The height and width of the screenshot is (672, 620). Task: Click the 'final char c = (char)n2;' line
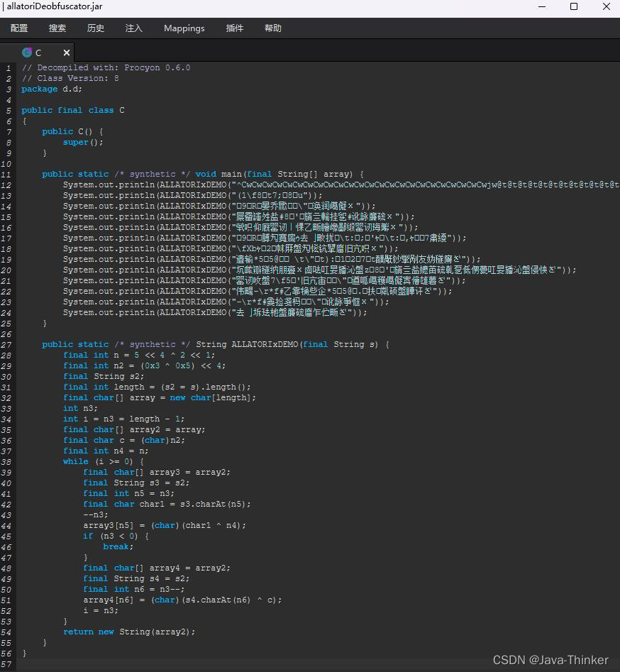[124, 440]
